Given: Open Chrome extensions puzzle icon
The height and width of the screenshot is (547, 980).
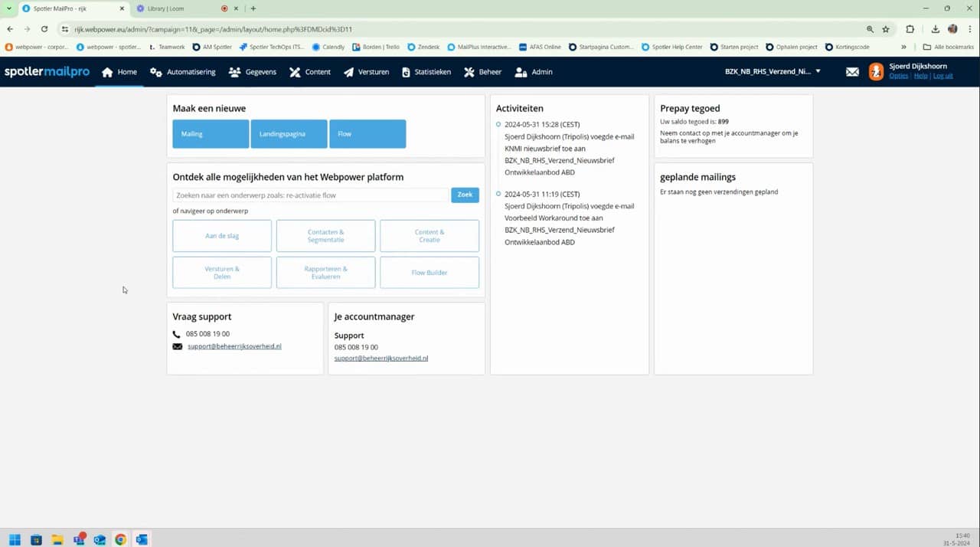Looking at the screenshot, I should click(910, 29).
